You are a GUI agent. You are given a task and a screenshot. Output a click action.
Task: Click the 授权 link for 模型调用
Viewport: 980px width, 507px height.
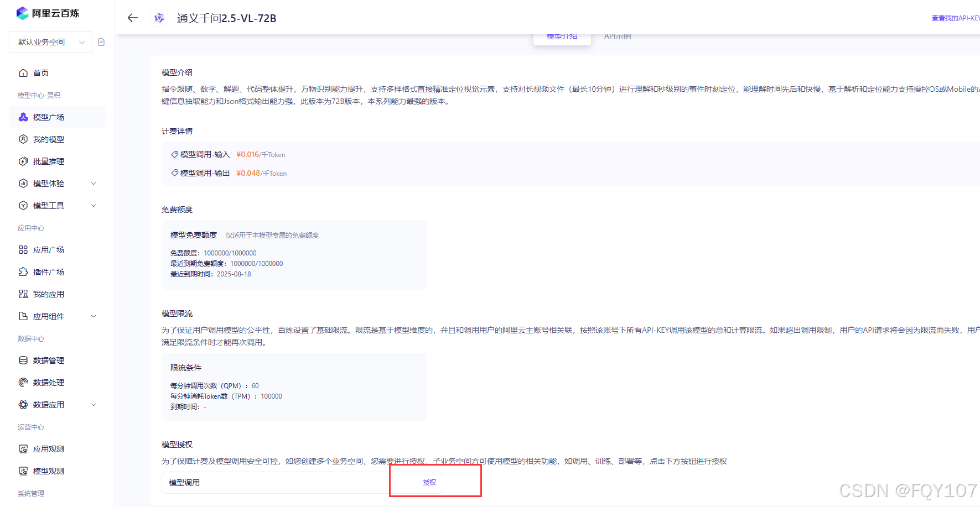pyautogui.click(x=429, y=483)
